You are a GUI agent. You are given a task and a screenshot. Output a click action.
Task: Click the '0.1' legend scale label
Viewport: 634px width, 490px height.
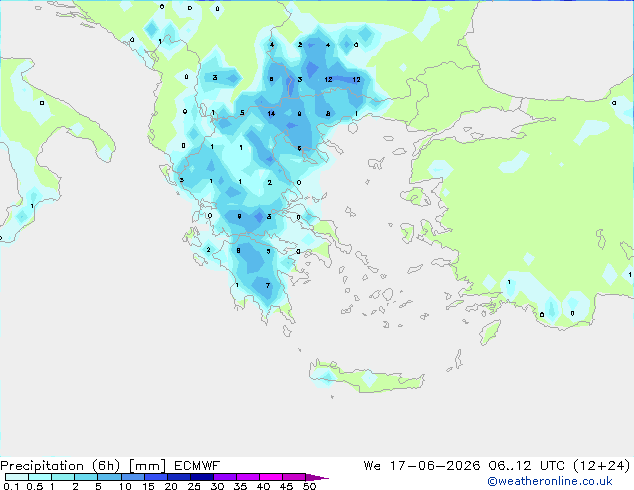tap(11, 486)
